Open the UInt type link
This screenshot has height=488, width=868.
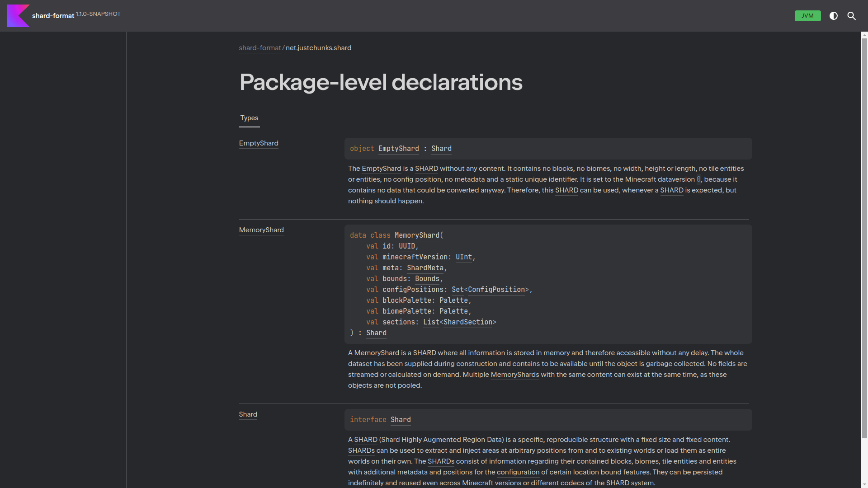[464, 257]
